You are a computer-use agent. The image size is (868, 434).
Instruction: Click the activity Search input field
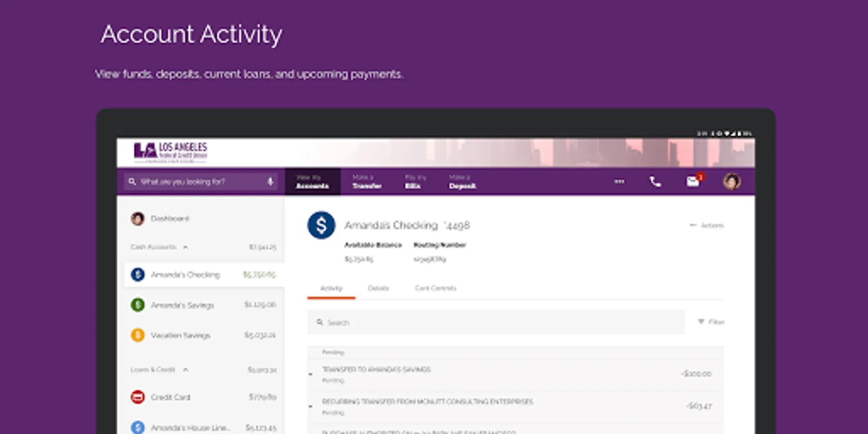click(496, 322)
